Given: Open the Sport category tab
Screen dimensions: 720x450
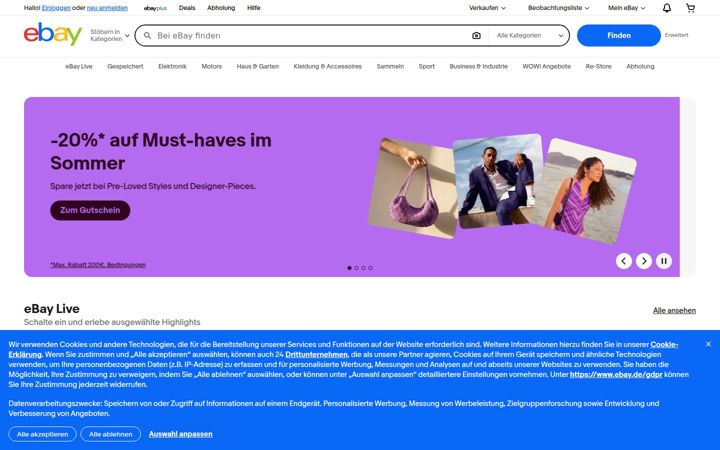Looking at the screenshot, I should coord(426,67).
